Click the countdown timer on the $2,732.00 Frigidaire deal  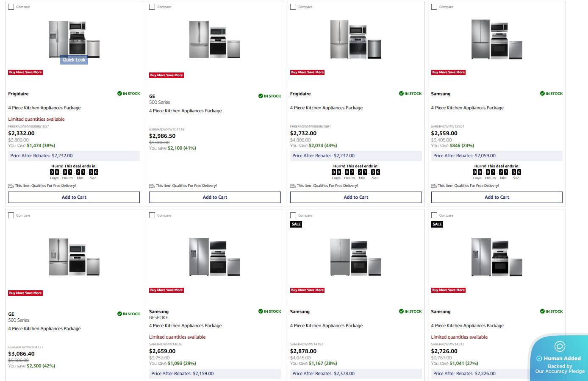[x=356, y=172]
